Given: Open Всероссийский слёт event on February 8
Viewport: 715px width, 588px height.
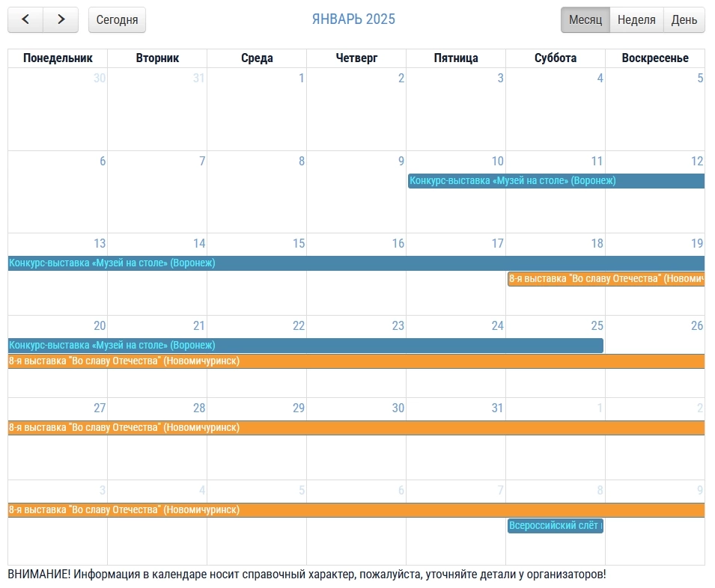Looking at the screenshot, I should point(556,526).
